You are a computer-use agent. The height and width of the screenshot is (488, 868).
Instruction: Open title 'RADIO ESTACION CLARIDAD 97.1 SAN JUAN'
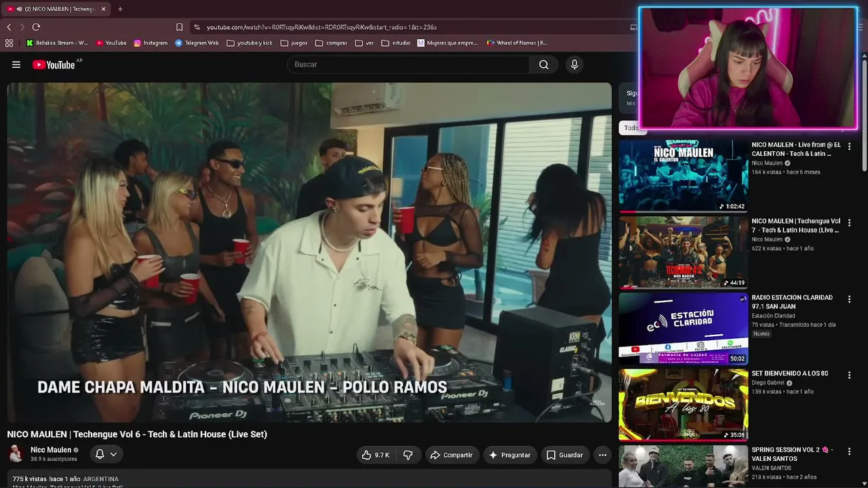[x=792, y=302]
